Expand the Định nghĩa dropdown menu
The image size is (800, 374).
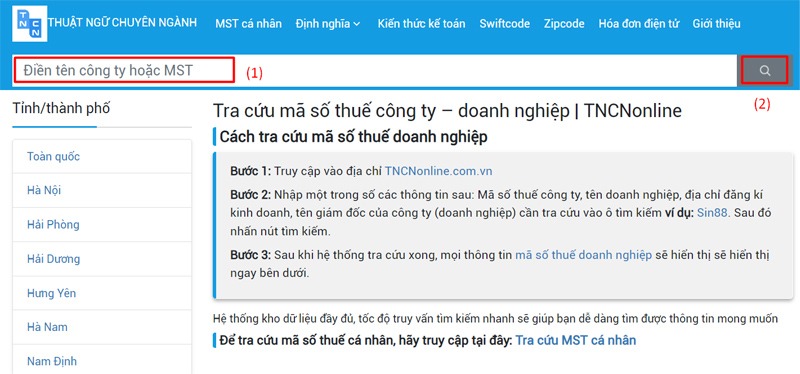pyautogui.click(x=328, y=23)
